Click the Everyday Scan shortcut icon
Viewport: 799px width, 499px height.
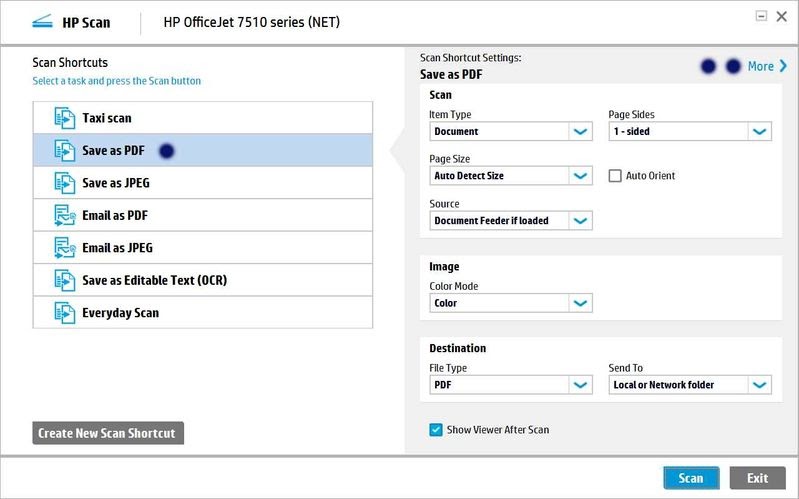tap(65, 312)
